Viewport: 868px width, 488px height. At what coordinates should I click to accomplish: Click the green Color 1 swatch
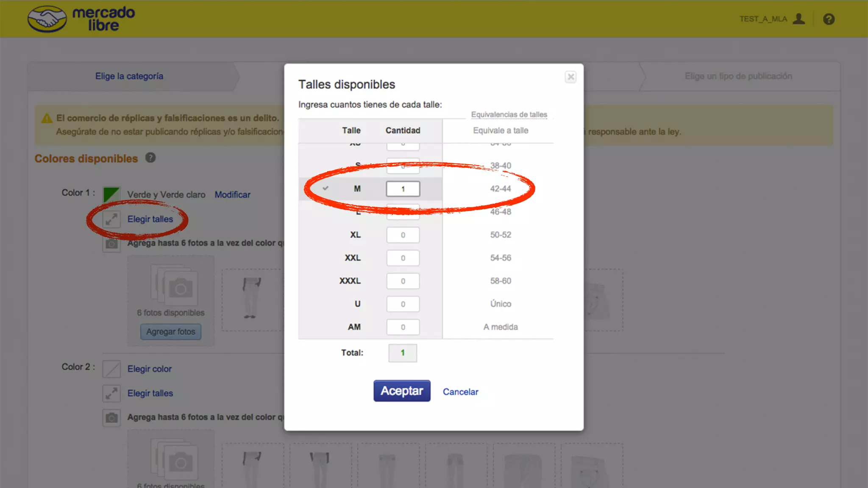click(111, 194)
